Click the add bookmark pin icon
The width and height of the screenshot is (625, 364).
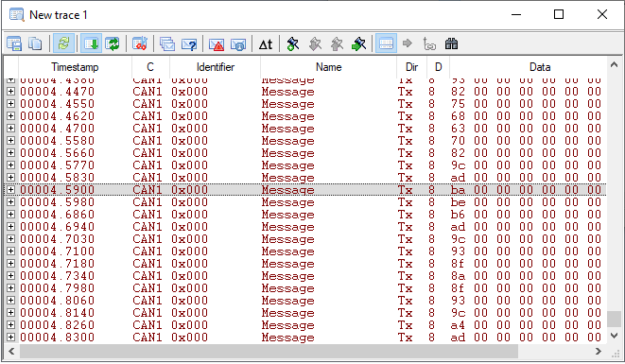[x=293, y=43]
